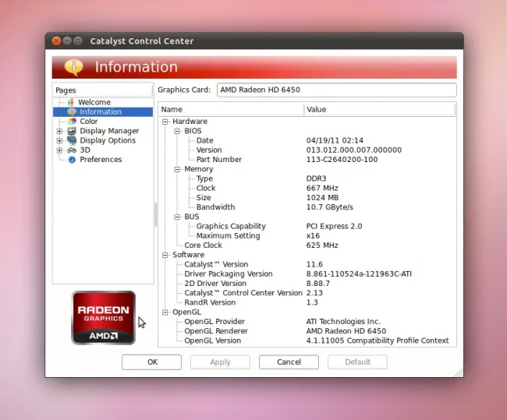
Task: Open the Welcome page
Action: [x=94, y=102]
